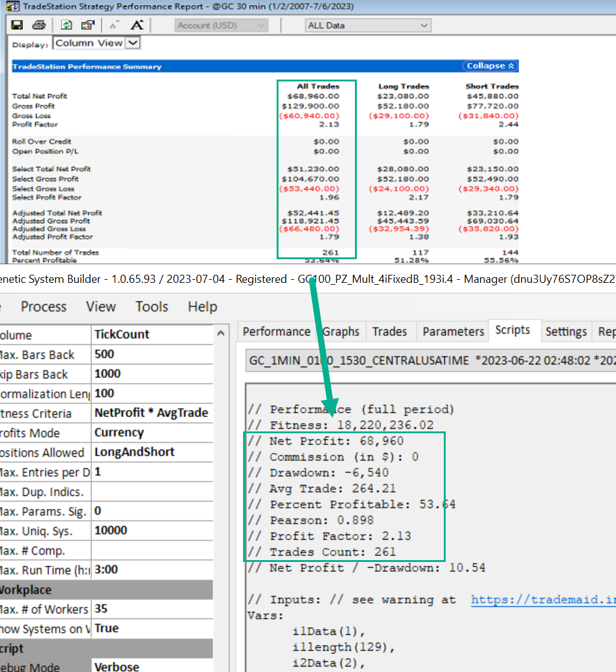Click the settings panel scroll up arrow
The height and width of the screenshot is (672, 616).
tap(222, 334)
